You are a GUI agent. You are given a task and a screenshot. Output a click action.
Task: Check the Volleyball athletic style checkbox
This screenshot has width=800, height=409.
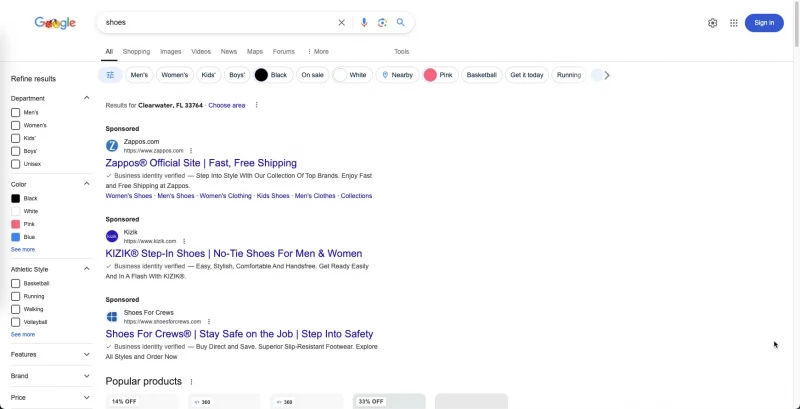tap(15, 322)
